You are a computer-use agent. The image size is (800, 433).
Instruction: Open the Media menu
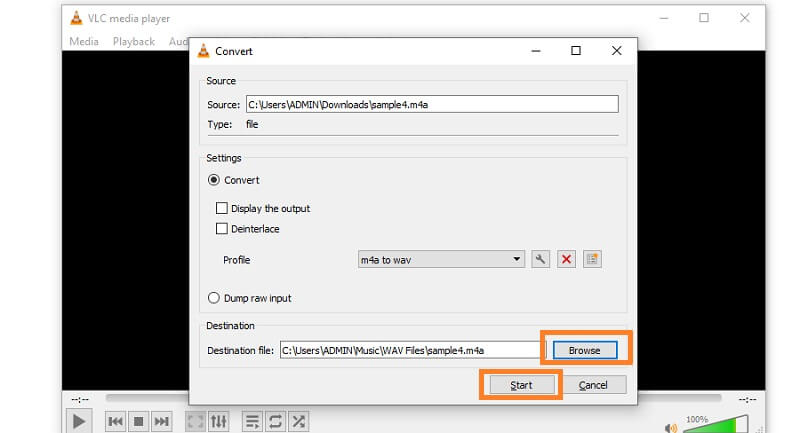click(x=84, y=41)
